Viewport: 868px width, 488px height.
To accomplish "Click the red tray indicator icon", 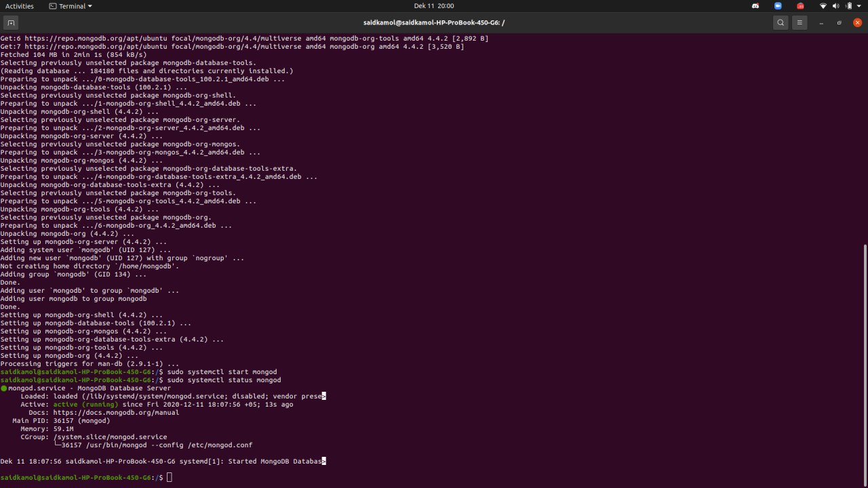I will tap(800, 6).
